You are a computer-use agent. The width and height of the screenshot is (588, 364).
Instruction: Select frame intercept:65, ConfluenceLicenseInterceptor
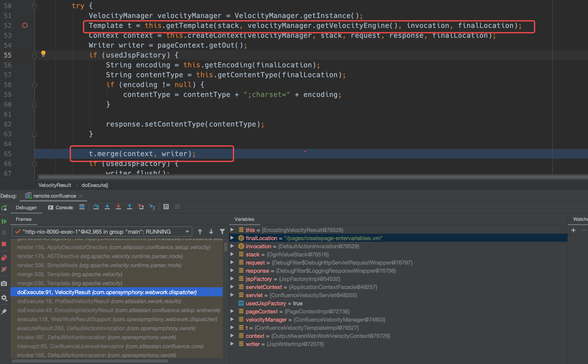coord(117,346)
